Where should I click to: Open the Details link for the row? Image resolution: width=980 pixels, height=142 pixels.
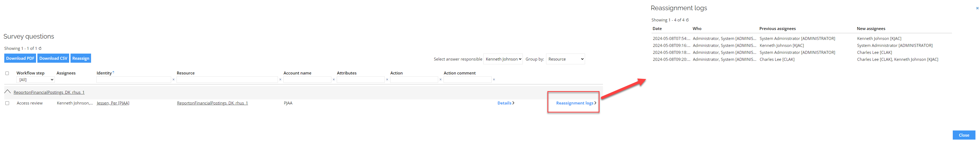click(505, 103)
